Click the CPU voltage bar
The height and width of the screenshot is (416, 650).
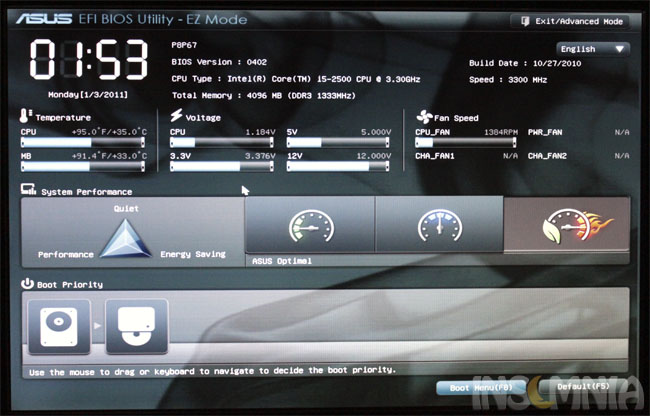click(222, 143)
